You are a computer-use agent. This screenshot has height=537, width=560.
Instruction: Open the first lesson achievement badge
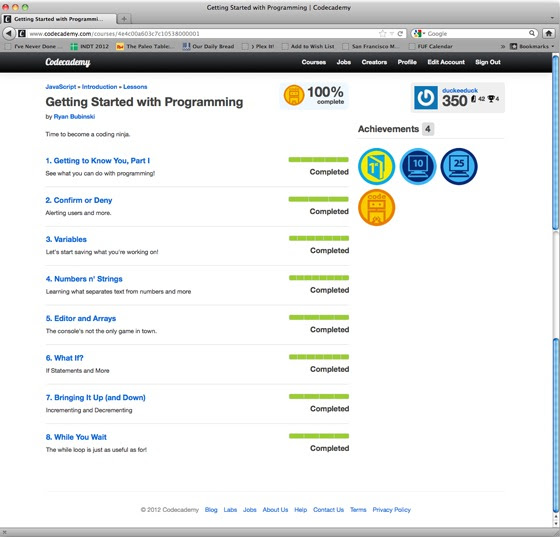(376, 166)
